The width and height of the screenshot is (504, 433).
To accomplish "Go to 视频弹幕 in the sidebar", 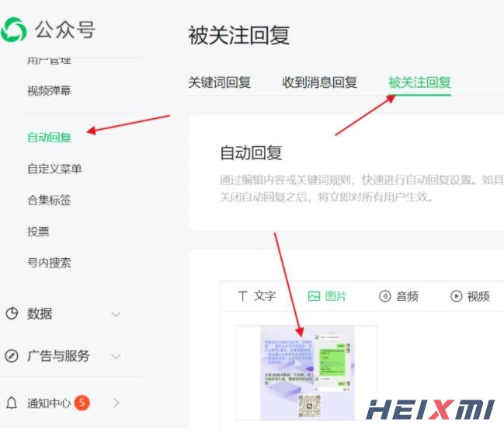I will [x=49, y=91].
